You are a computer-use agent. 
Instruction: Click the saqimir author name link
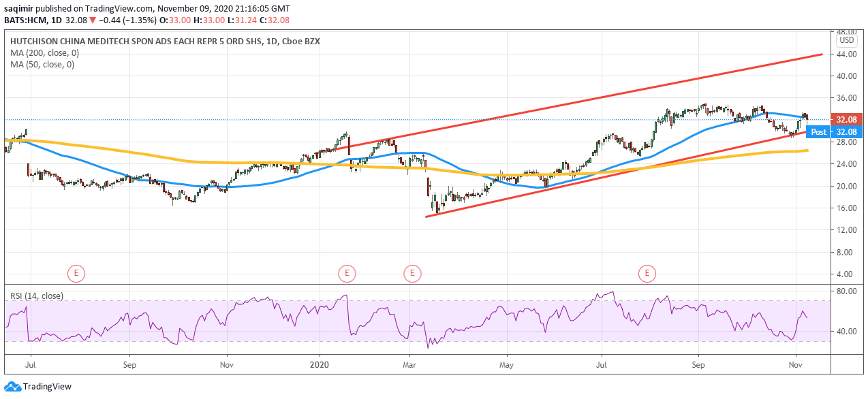(x=18, y=9)
